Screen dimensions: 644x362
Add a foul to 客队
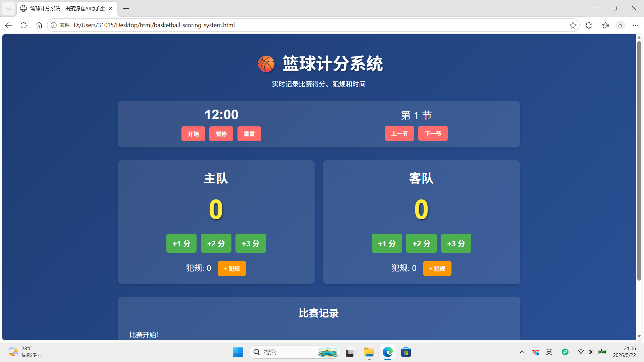click(x=437, y=268)
